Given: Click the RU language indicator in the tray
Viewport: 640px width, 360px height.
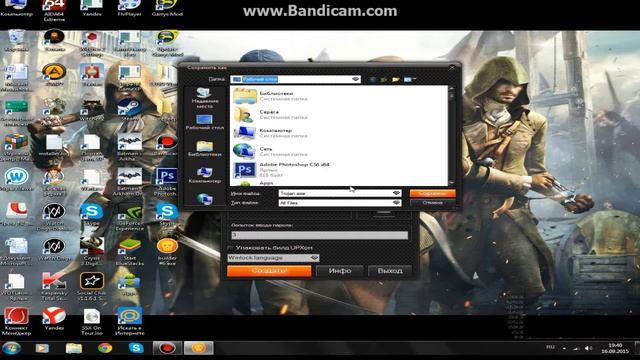Looking at the screenshot, I should pos(551,347).
